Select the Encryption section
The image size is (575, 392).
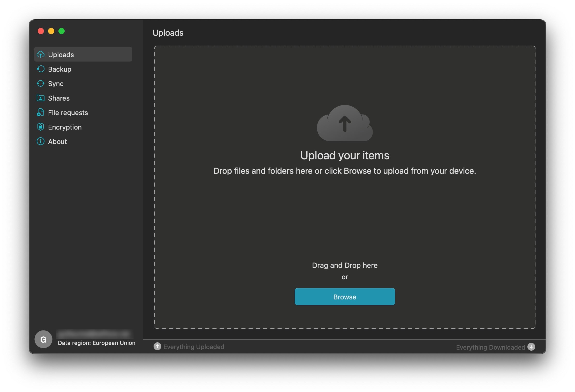tap(65, 127)
